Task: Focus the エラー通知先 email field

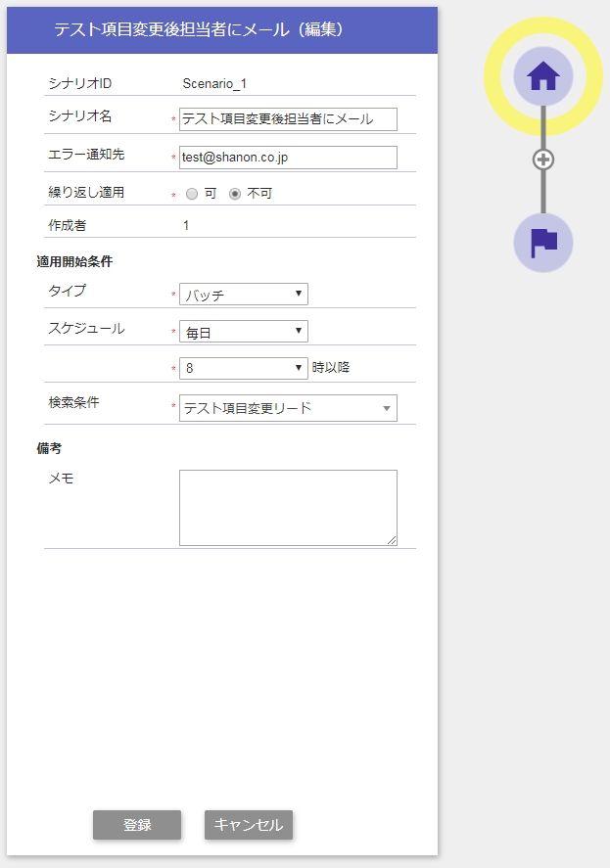Action: coord(288,158)
